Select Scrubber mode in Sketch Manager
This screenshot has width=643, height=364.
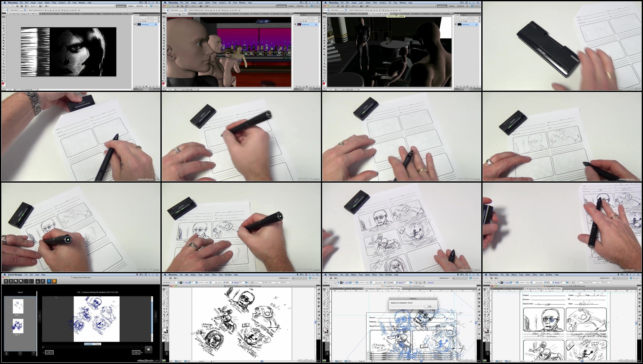(89, 344)
